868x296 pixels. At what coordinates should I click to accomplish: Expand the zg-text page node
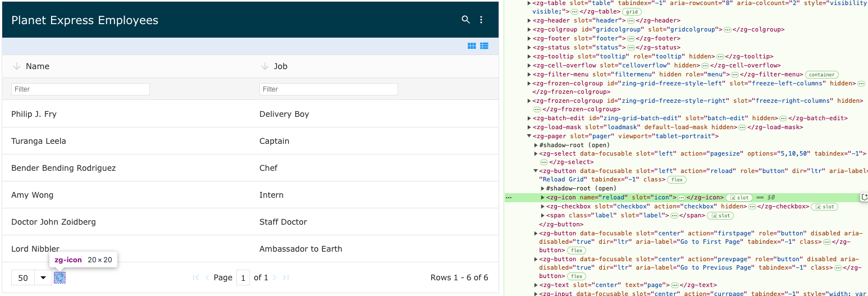point(536,285)
